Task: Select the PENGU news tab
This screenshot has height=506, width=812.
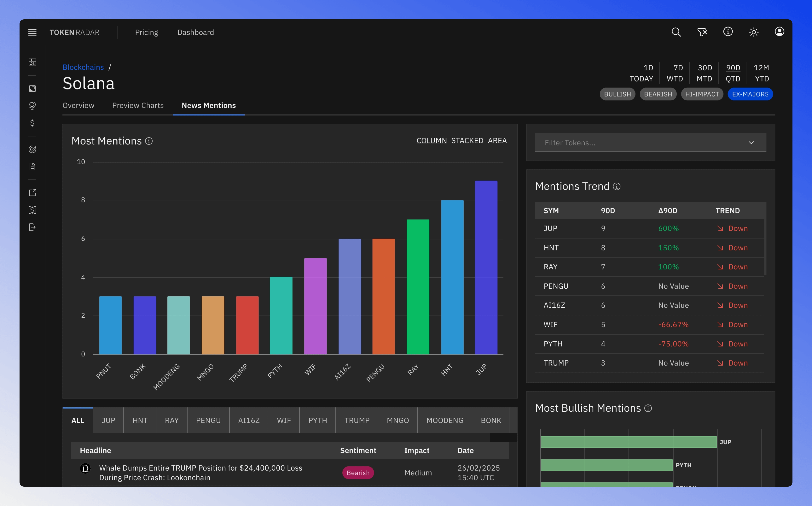Action: coord(208,420)
